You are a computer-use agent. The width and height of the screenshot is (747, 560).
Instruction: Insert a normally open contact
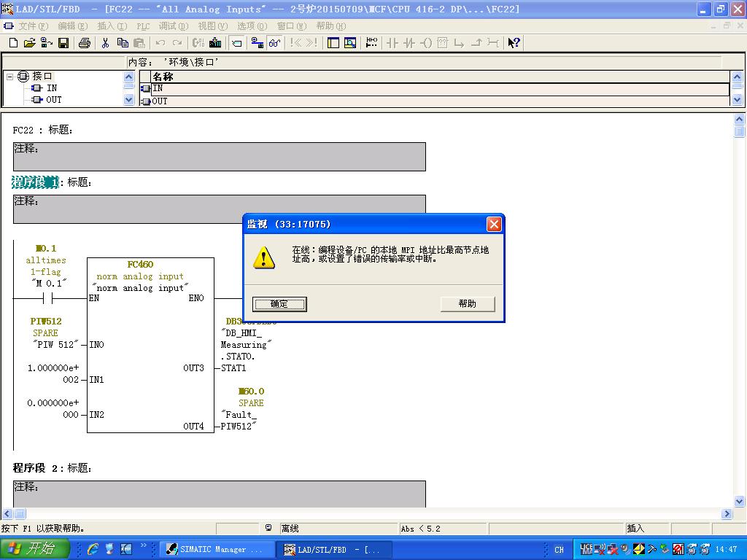[392, 43]
